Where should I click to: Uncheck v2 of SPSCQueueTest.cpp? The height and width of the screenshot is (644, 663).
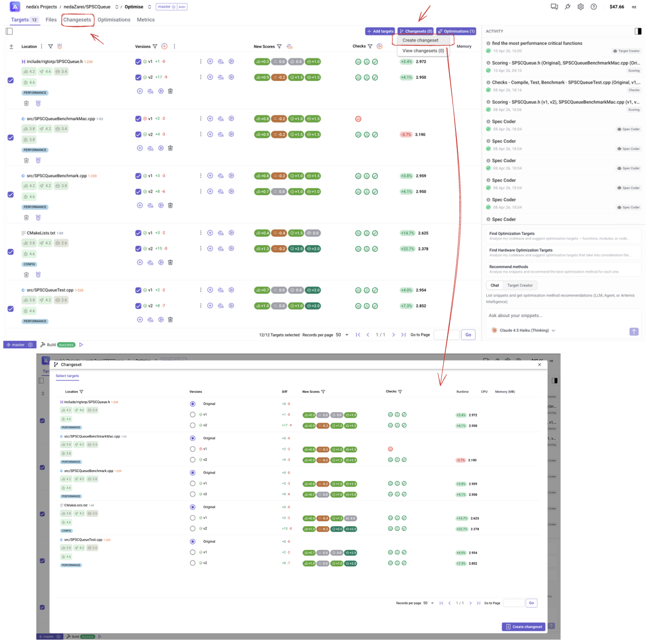pyautogui.click(x=138, y=305)
